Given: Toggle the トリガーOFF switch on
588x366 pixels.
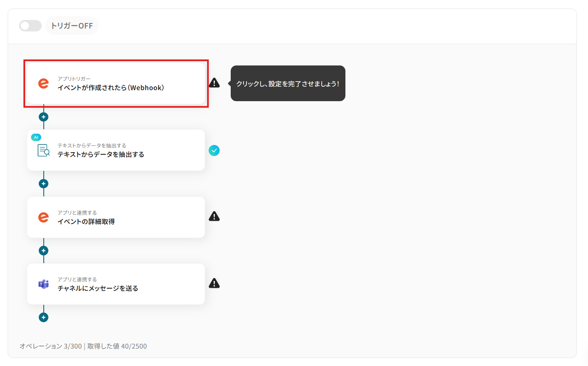Looking at the screenshot, I should pyautogui.click(x=30, y=26).
